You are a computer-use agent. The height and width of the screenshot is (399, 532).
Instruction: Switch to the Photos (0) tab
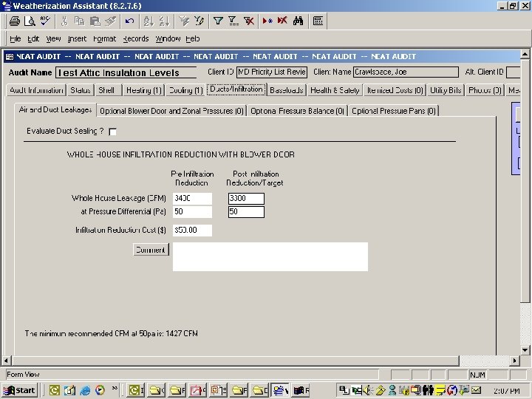(x=485, y=90)
